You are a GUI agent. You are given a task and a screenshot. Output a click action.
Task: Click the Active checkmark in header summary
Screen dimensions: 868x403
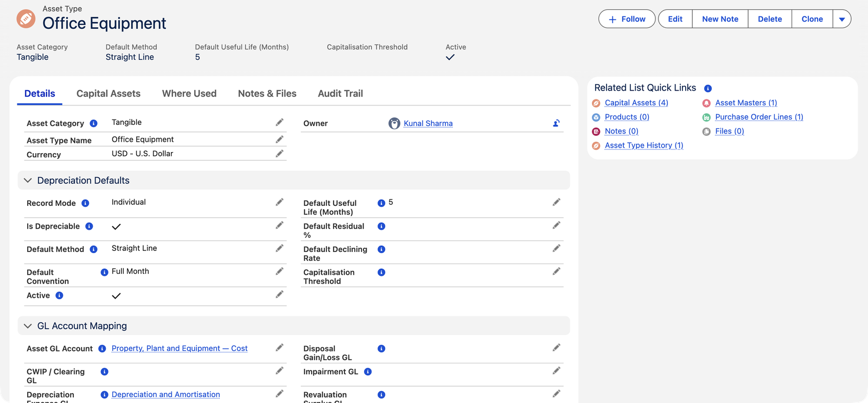point(450,57)
